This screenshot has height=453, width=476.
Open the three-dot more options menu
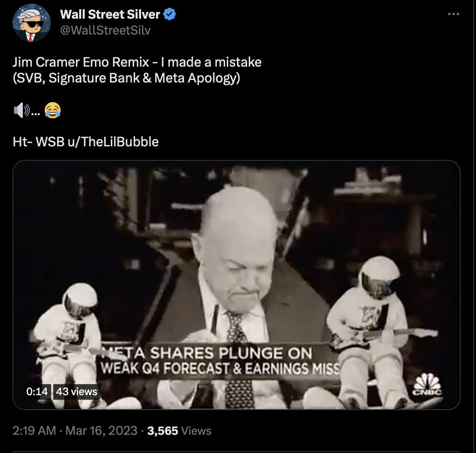[454, 14]
